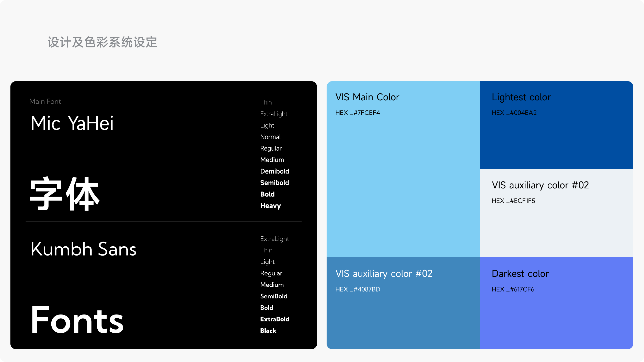Click the SemiBold weight under Kumbh Sans
This screenshot has width=644, height=362.
[274, 296]
